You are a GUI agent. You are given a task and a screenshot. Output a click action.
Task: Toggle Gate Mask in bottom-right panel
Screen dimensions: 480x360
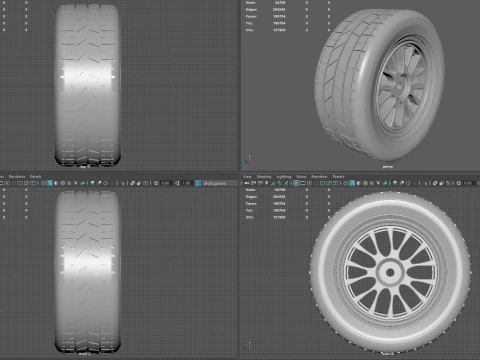(x=316, y=183)
